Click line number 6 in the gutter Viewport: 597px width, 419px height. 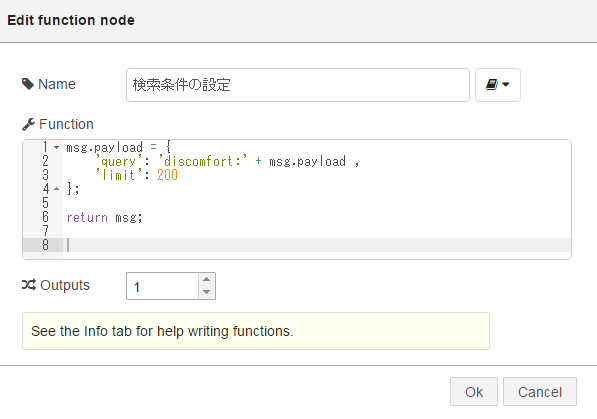click(x=45, y=217)
